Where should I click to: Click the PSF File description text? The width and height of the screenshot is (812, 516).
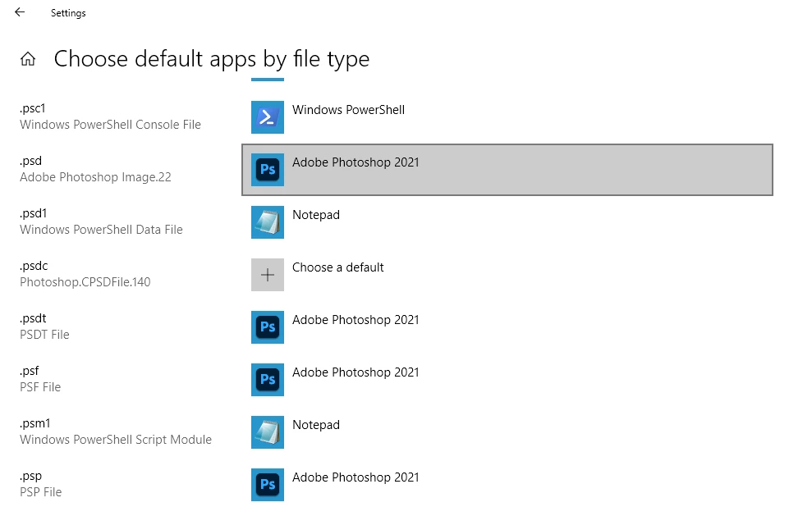tap(40, 387)
